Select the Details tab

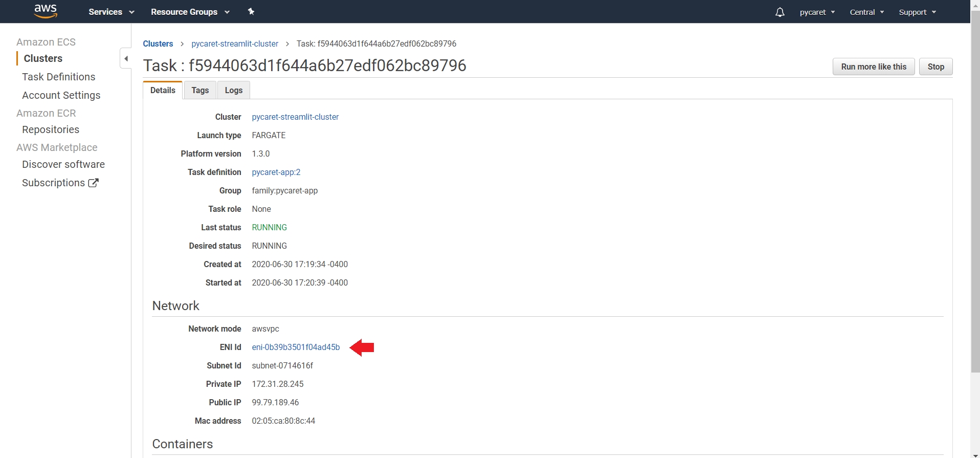[x=163, y=90]
